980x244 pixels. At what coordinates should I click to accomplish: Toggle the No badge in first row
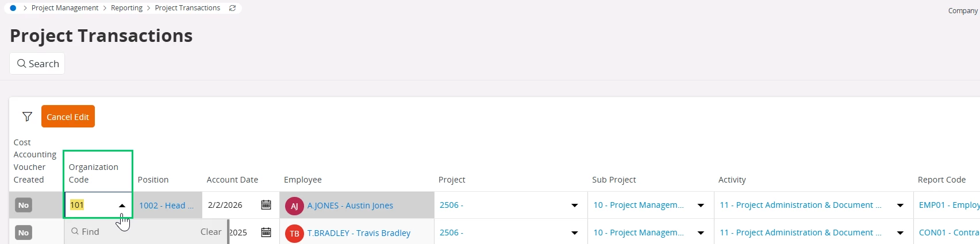[24, 206]
